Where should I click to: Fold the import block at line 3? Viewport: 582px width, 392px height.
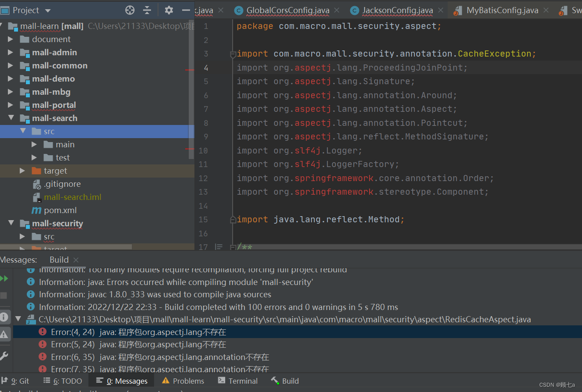click(233, 54)
